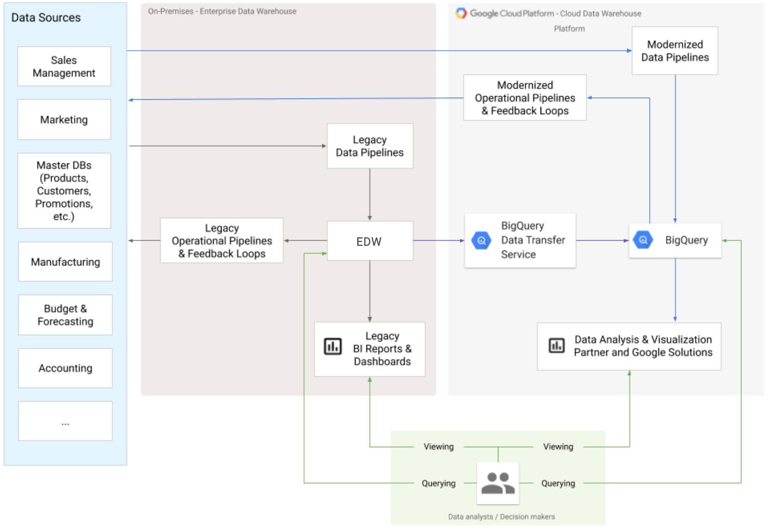
Task: Click the Data analysts / Decision makers caption
Action: [502, 517]
